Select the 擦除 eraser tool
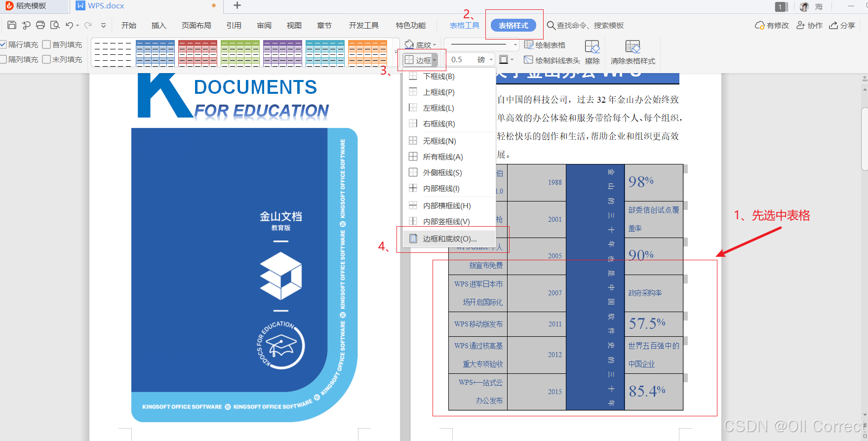Viewport: 868px width, 441px height. 592,52
